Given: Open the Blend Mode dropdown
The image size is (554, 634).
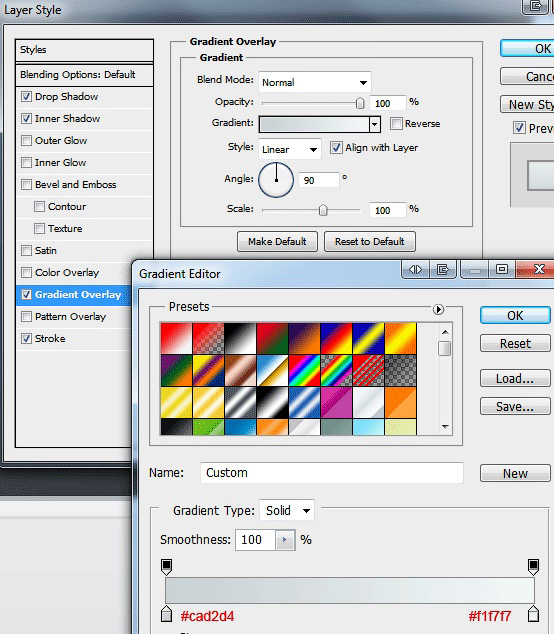Looking at the screenshot, I should tap(315, 82).
